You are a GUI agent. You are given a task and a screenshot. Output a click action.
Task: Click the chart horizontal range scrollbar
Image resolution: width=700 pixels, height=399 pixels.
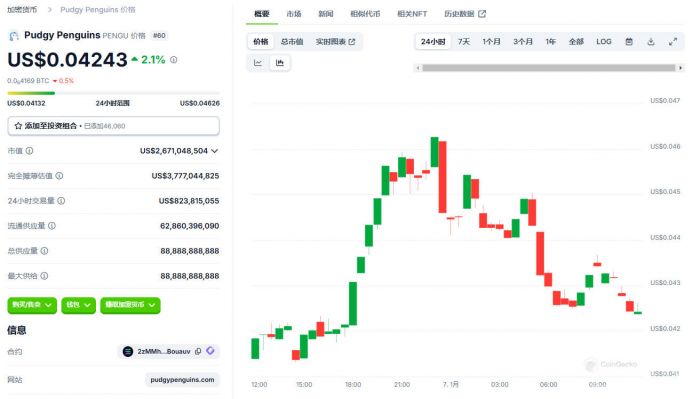(549, 68)
